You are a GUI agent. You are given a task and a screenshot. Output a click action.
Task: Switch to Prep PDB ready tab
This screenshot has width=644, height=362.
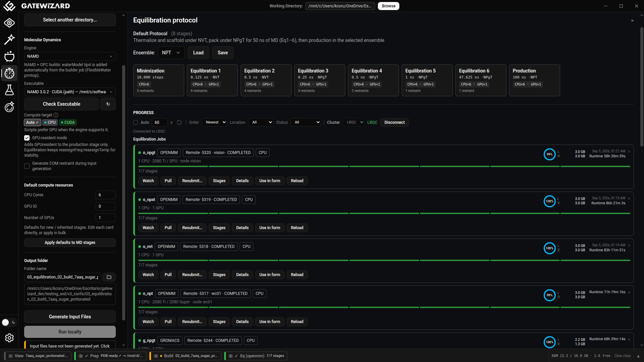(x=110, y=356)
